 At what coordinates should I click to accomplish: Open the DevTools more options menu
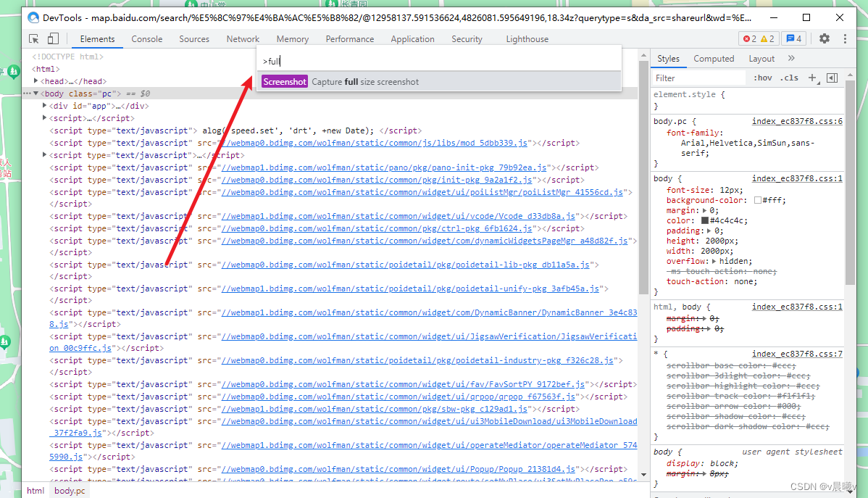(845, 38)
